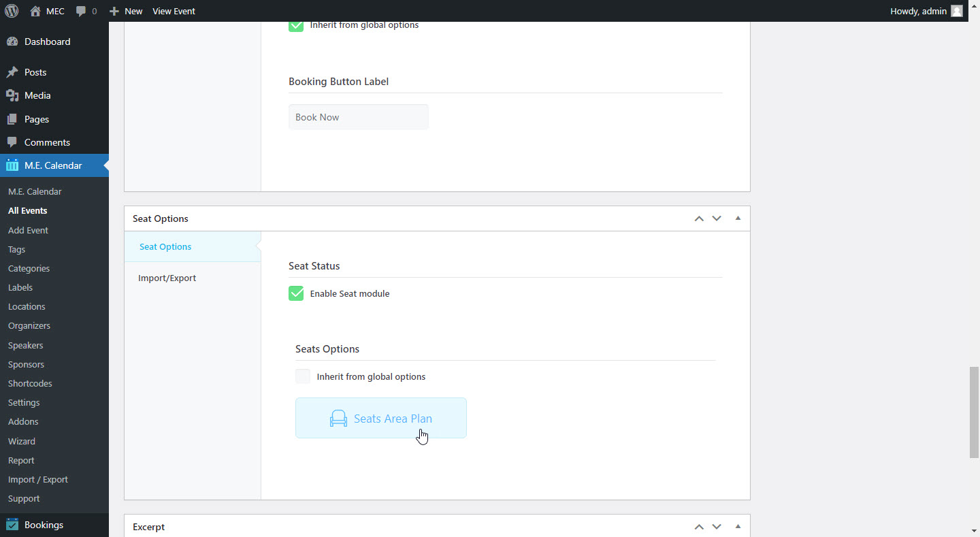Viewport: 980px width, 537px height.
Task: Click the plus icon beside New
Action: tap(114, 11)
